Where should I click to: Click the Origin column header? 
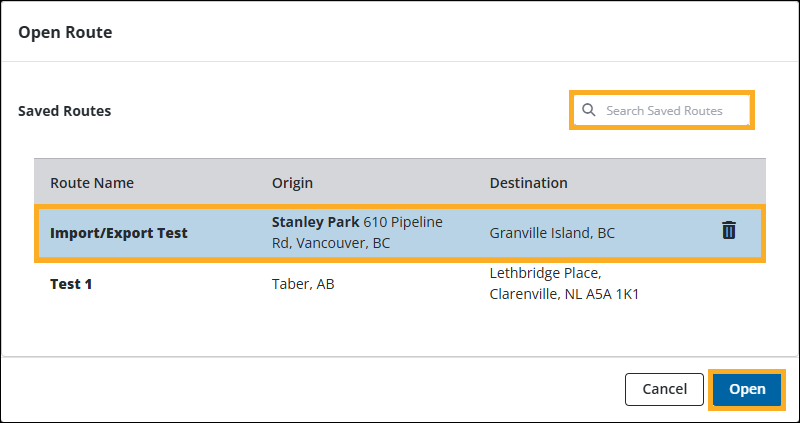tap(292, 183)
